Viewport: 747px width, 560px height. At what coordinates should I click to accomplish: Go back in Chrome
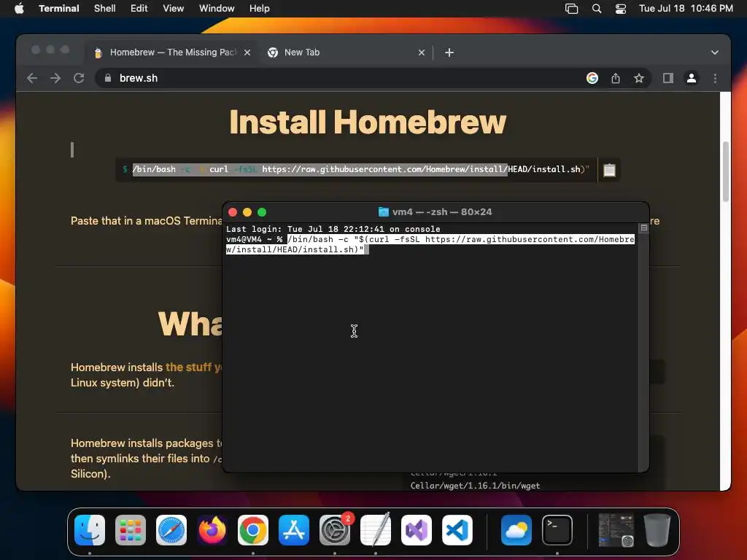tap(32, 78)
